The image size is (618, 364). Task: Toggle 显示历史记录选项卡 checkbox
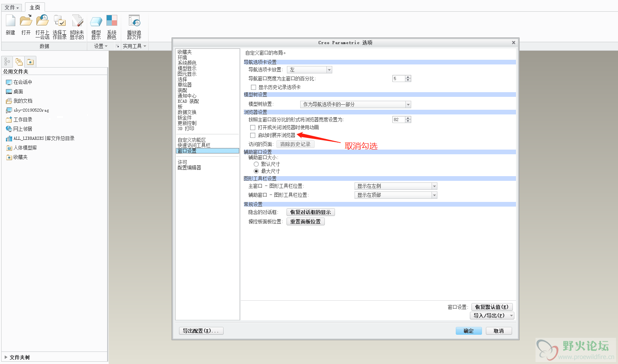[x=253, y=87]
